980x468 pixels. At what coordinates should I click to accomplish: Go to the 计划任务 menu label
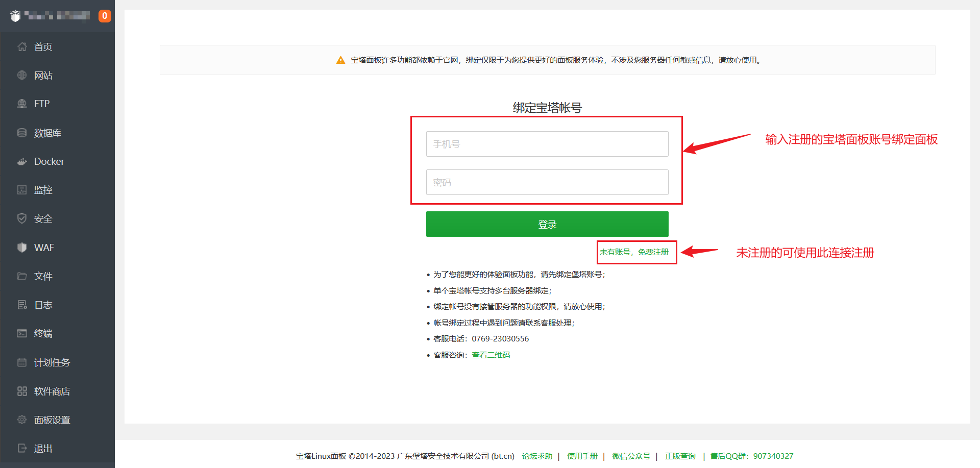52,362
